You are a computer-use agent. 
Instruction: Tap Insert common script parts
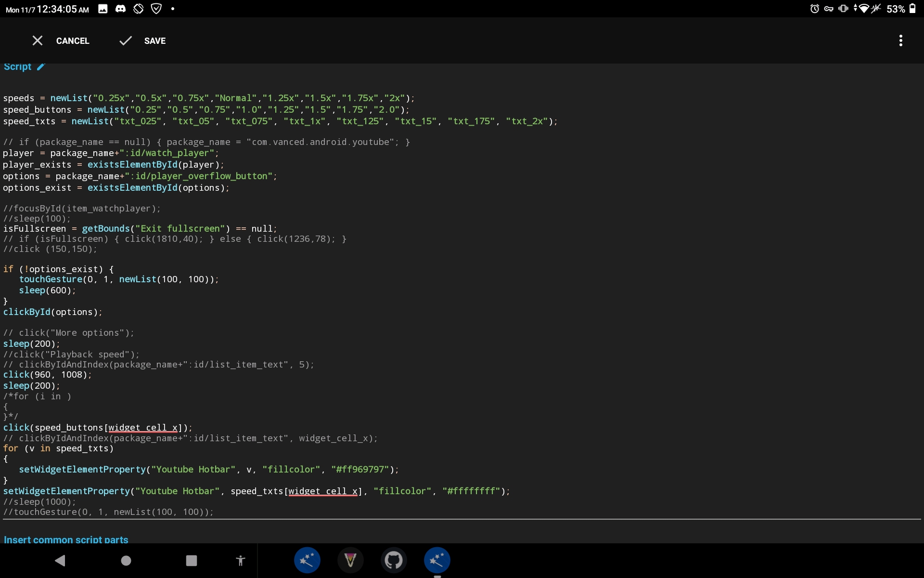point(66,540)
